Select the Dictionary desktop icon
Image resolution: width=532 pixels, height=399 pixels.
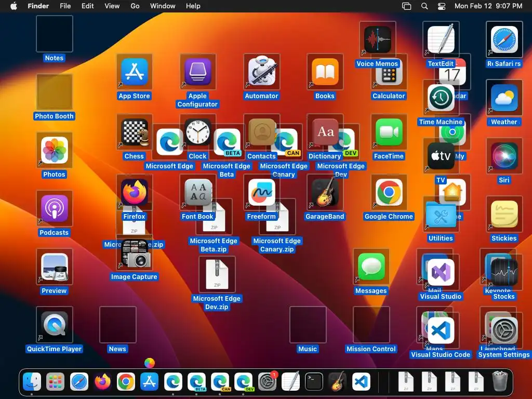pyautogui.click(x=325, y=132)
